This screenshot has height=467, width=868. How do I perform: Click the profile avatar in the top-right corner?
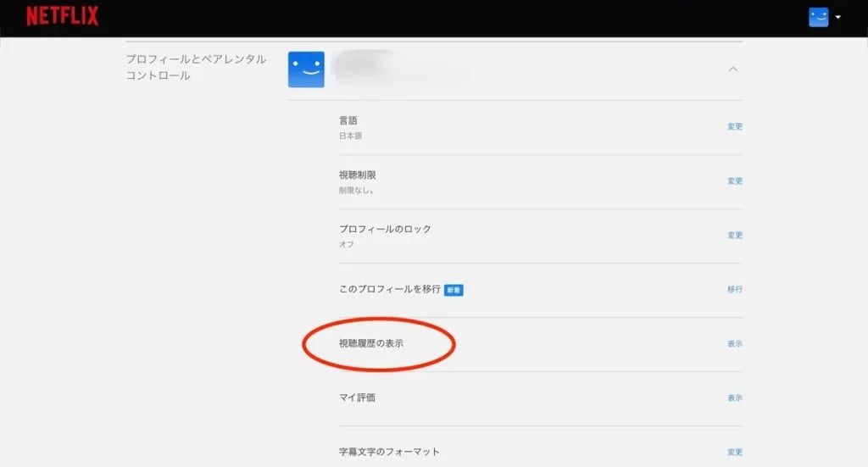point(818,17)
